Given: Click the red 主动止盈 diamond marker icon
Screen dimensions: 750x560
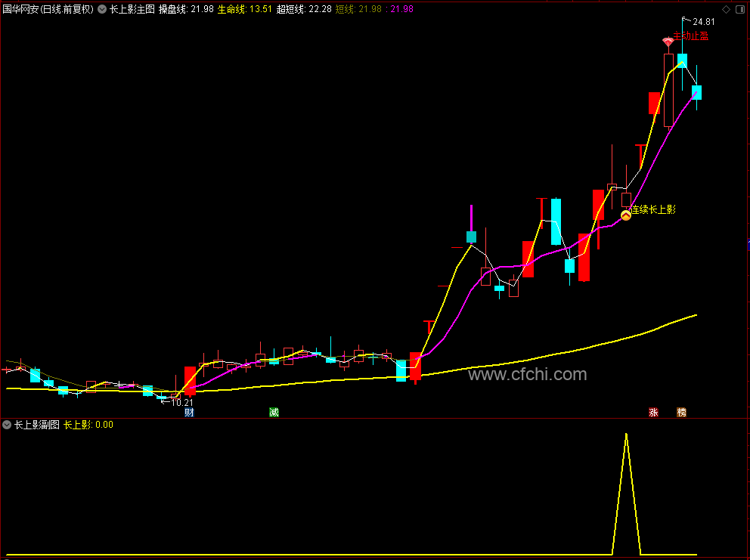Looking at the screenshot, I should pyautogui.click(x=668, y=42).
